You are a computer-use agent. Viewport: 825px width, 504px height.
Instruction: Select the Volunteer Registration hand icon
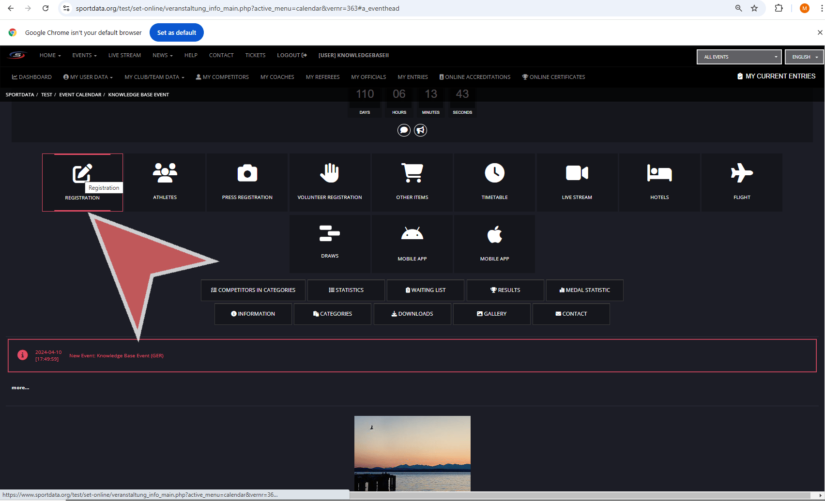point(329,173)
